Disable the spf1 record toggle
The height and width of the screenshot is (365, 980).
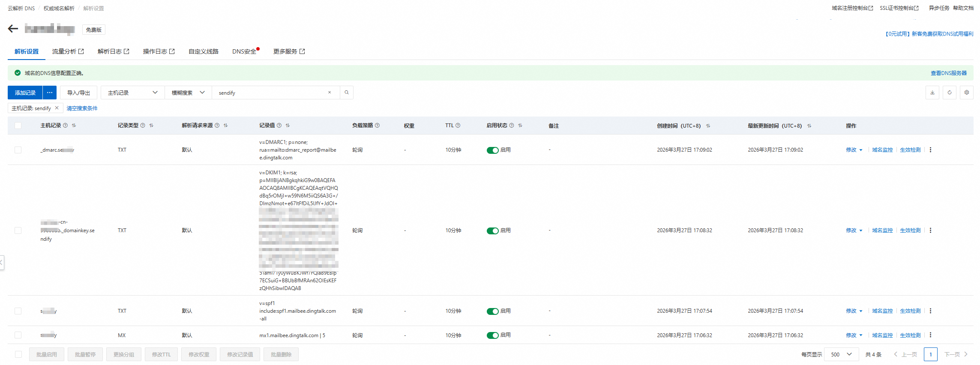tap(492, 311)
